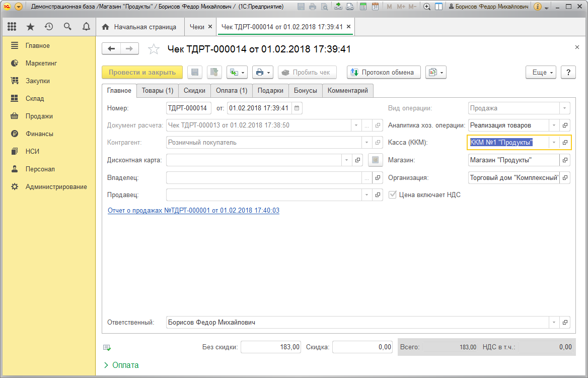Toggle 'Цена включает НДС' checkbox
588x378 pixels.
393,195
